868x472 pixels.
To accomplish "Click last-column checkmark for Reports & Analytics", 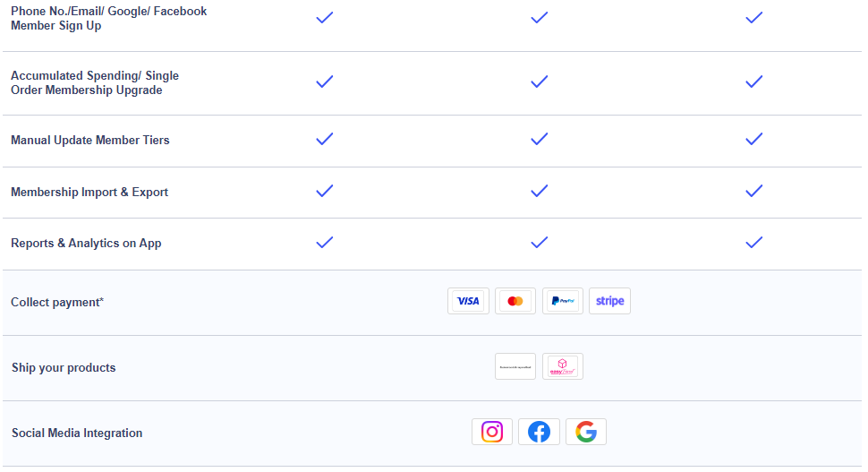I will [x=754, y=243].
